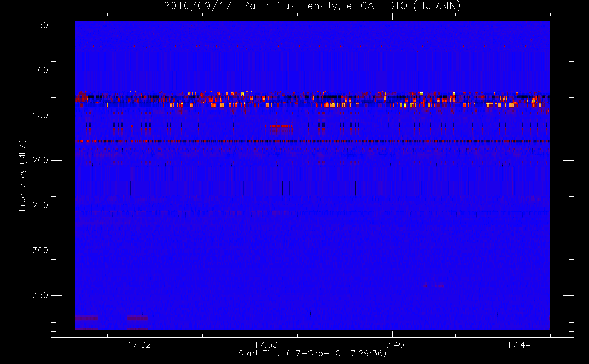Click the 150 frequency tick label
Viewport: 589px width, 364px height.
point(40,115)
